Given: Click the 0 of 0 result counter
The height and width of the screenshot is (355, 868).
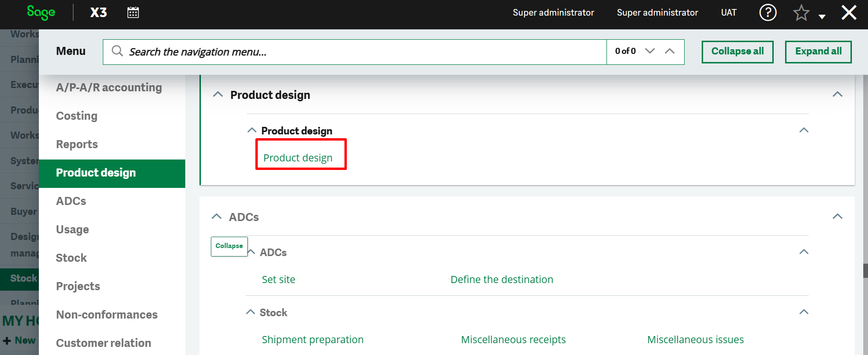Looking at the screenshot, I should [x=625, y=51].
